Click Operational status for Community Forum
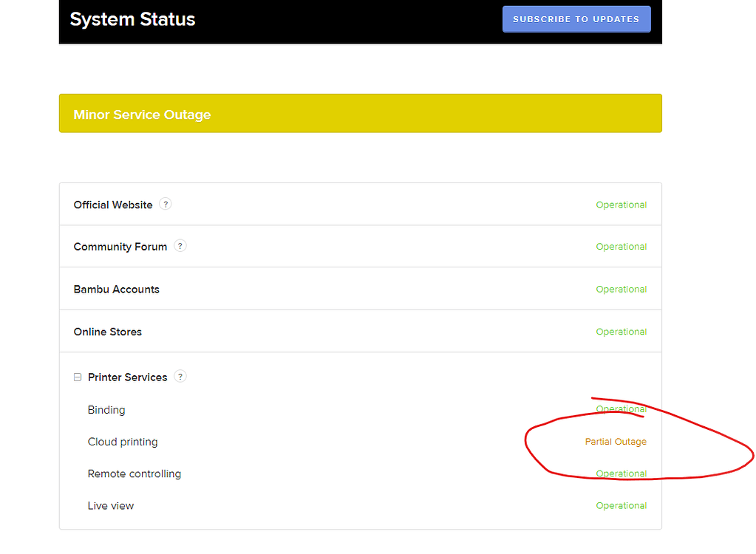Screen dimensions: 756x554 pos(622,247)
